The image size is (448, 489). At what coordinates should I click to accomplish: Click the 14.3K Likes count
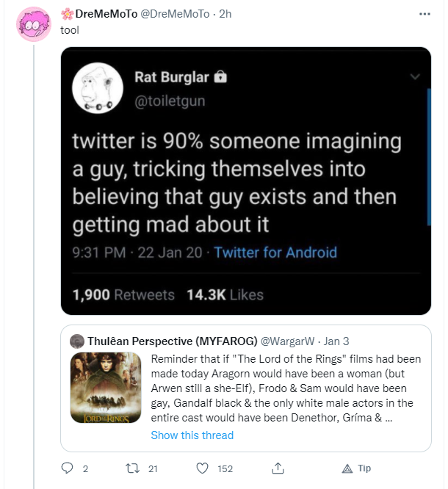click(225, 294)
